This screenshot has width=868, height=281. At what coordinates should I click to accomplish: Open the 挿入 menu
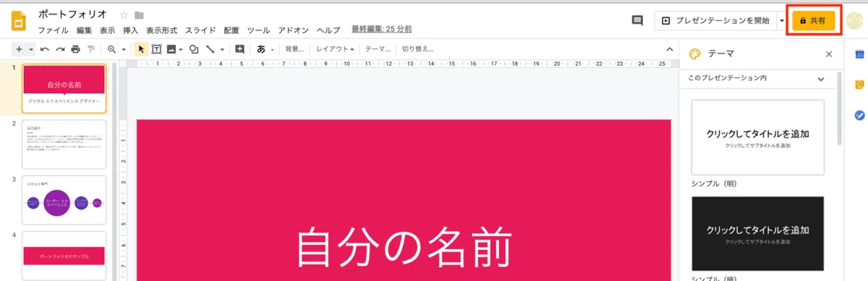point(131,30)
